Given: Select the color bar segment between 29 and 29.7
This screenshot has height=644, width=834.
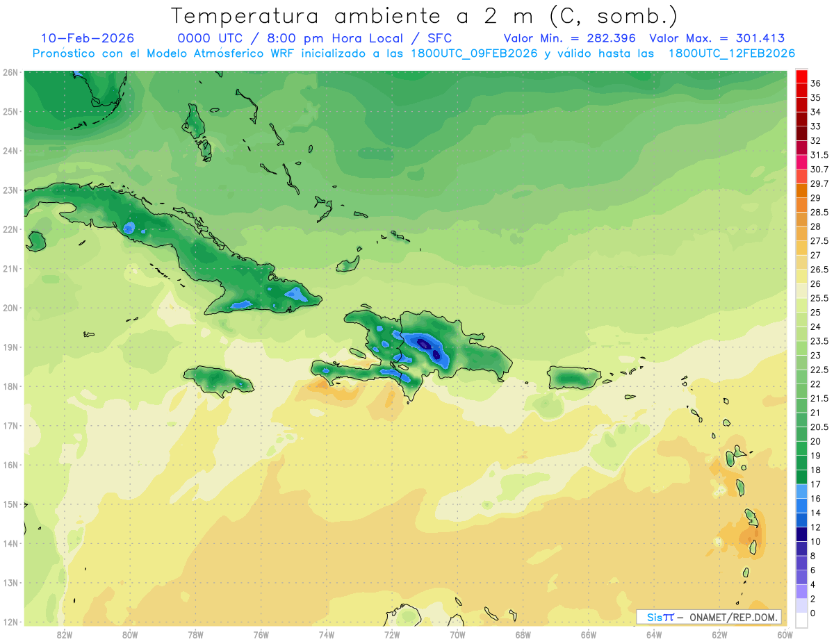Looking at the screenshot, I should 801,191.
